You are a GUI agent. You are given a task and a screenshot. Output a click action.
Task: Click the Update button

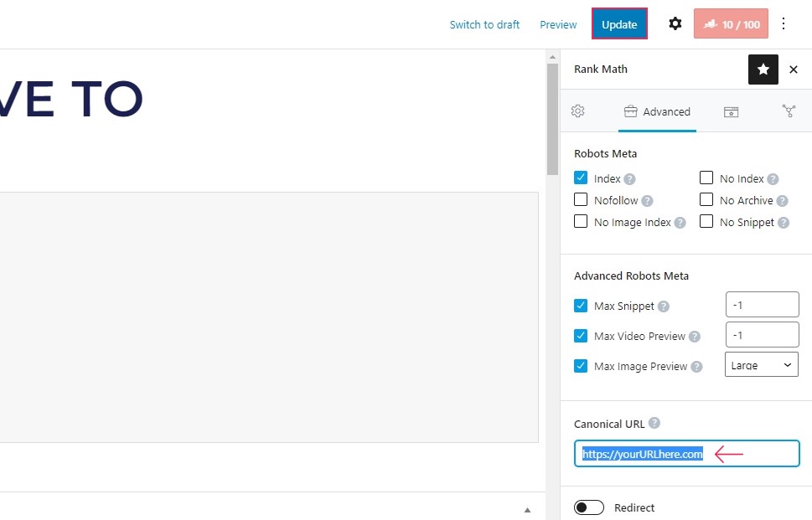coord(619,23)
